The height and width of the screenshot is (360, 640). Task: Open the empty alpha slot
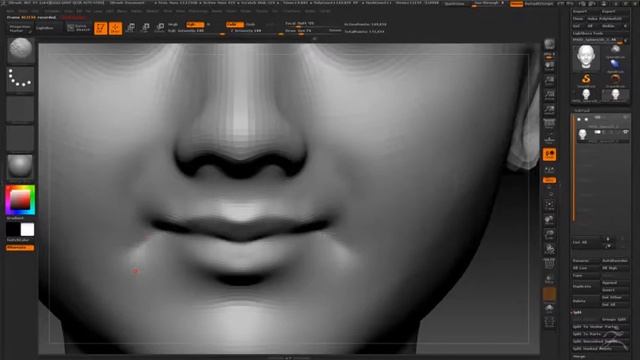(20, 109)
